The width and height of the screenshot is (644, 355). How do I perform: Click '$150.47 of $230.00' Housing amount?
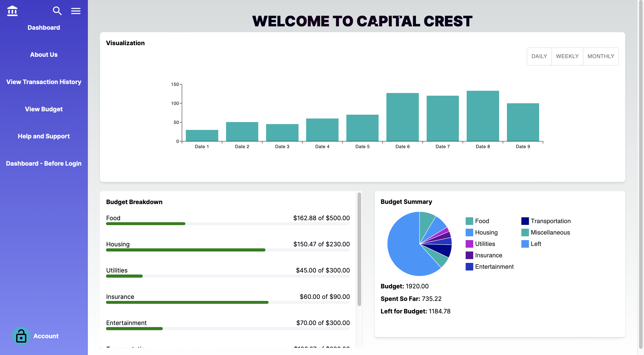pyautogui.click(x=322, y=244)
